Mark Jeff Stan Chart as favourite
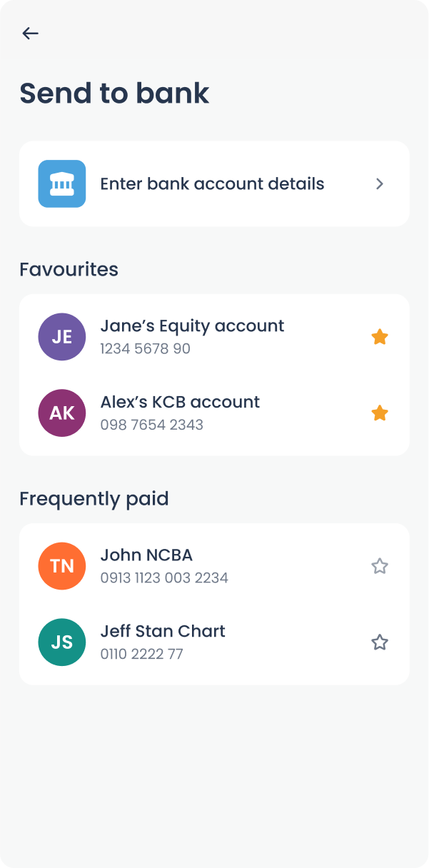429x868 pixels. 380,642
